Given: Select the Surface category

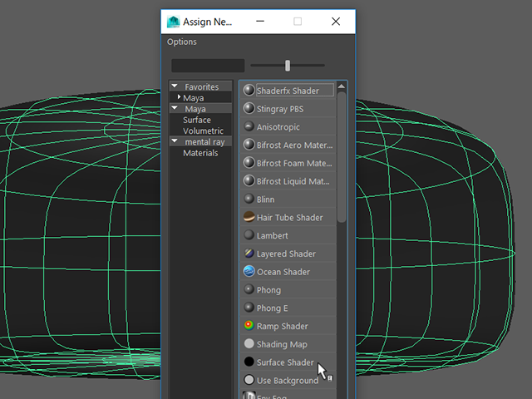Looking at the screenshot, I should coord(197,120).
